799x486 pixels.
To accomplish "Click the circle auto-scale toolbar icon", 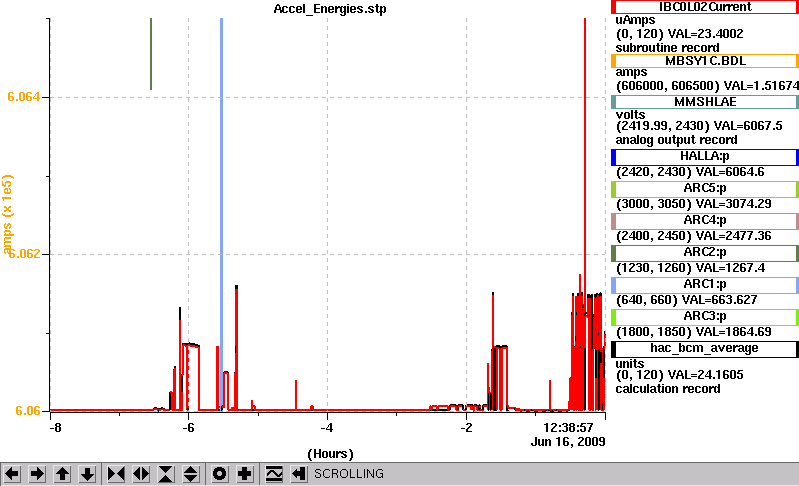I will pos(220,474).
